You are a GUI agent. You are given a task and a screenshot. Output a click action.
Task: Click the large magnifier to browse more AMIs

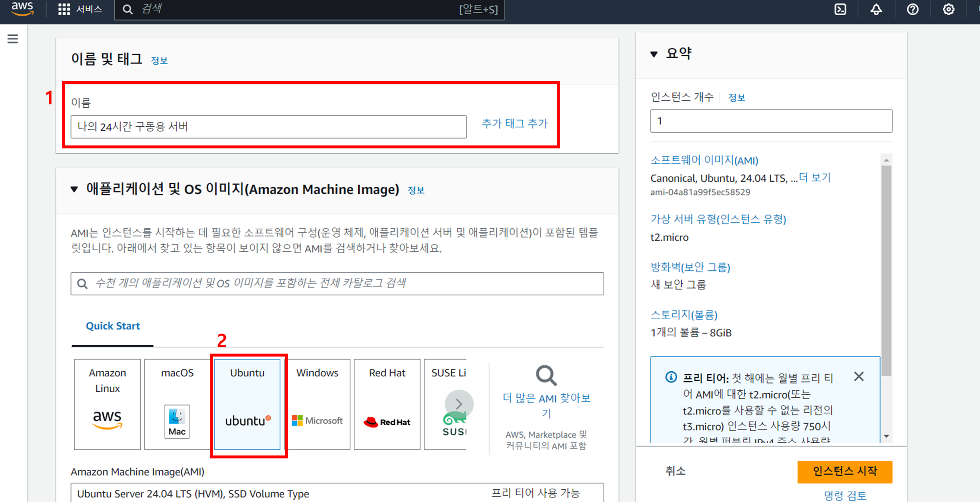click(x=546, y=376)
